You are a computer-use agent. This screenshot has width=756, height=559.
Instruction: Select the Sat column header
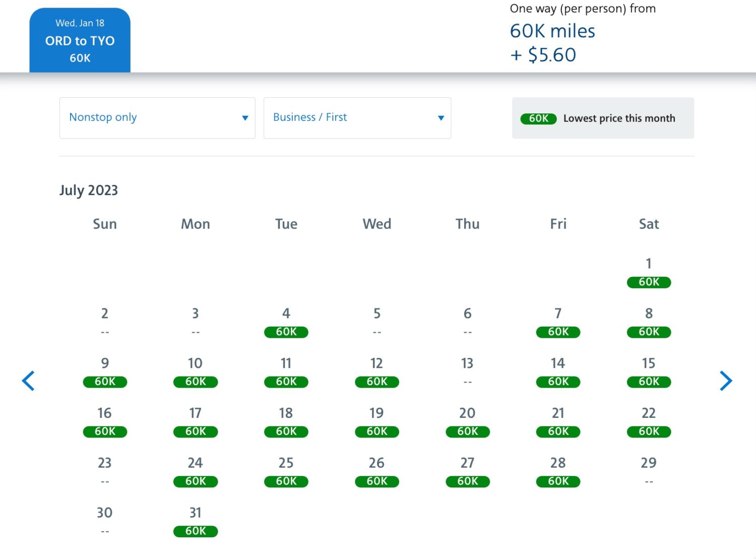tap(649, 224)
